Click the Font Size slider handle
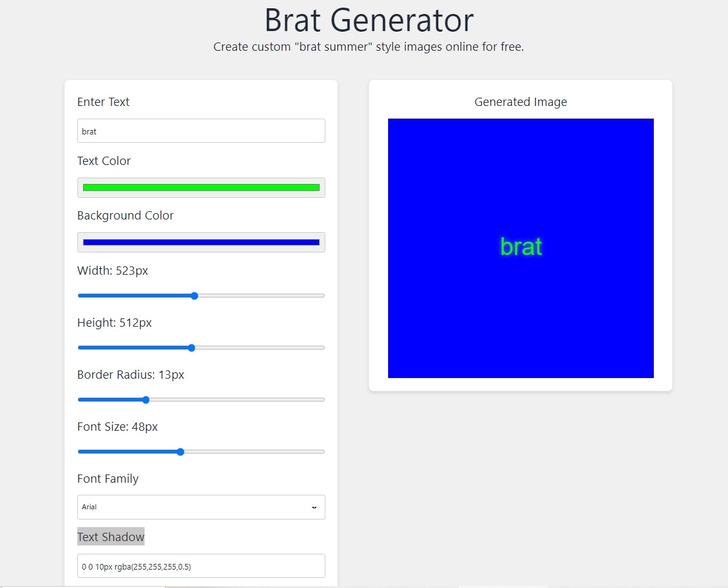 (180, 452)
